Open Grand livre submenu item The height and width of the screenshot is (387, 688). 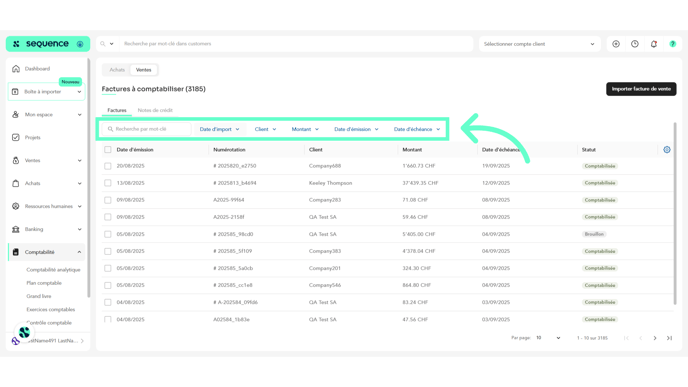pyautogui.click(x=39, y=296)
